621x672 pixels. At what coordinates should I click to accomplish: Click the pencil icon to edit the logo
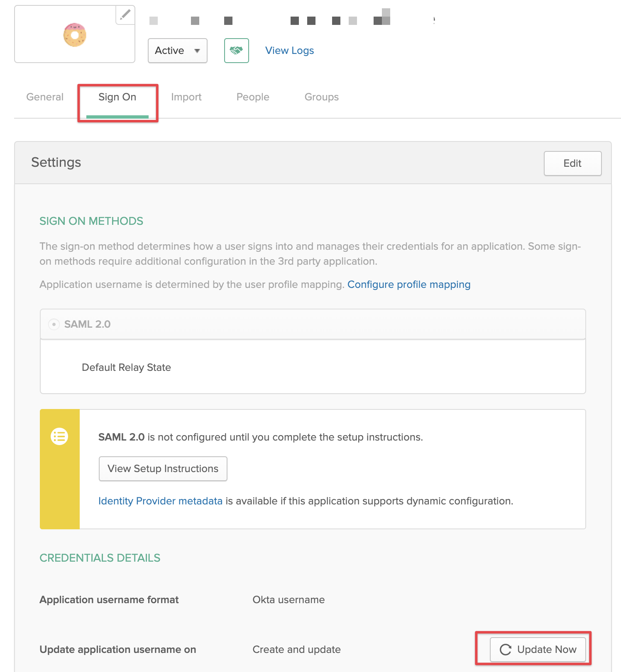pyautogui.click(x=125, y=15)
